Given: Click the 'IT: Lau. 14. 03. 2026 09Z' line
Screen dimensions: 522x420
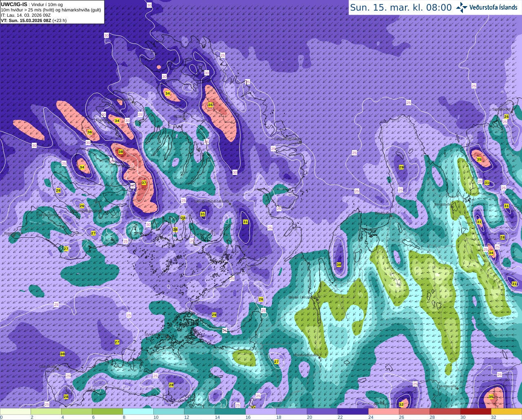Looking at the screenshot, I should click(26, 15).
